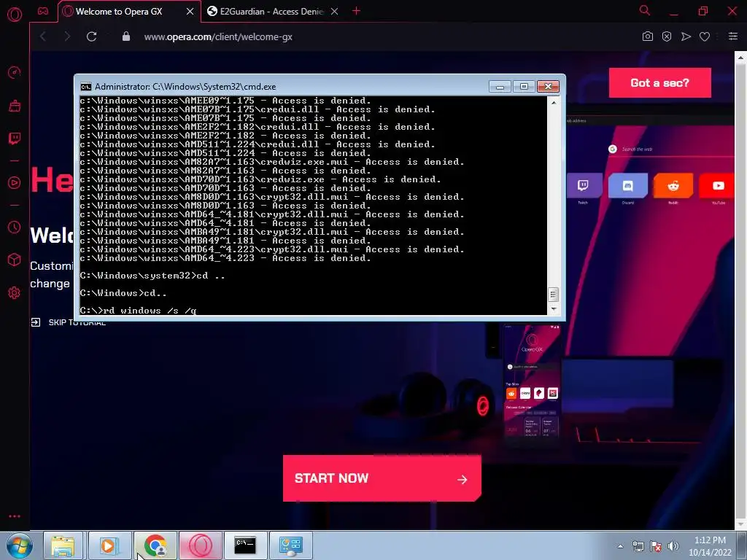Open Windows Media Player from taskbar
Image resolution: width=747 pixels, height=560 pixels.
coord(109,545)
